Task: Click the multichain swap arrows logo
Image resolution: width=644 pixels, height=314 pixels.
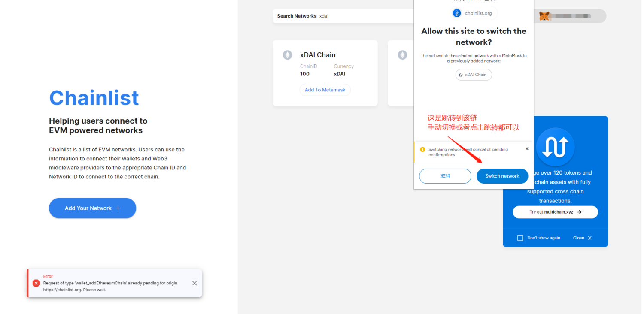Action: (x=555, y=147)
